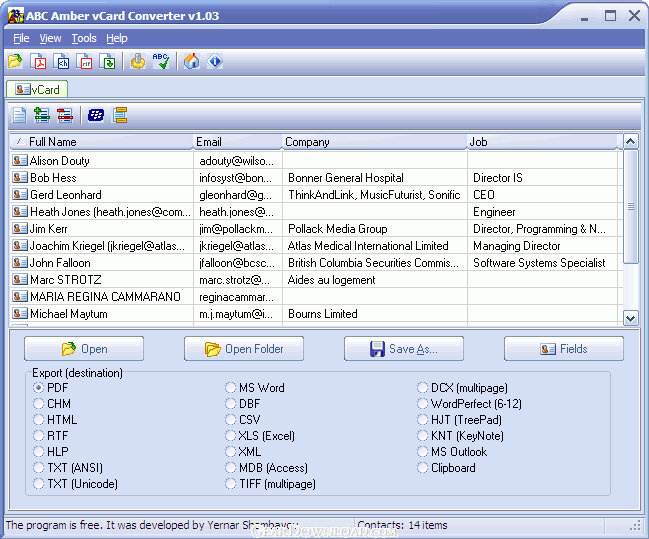The width and height of the screenshot is (649, 539).
Task: Click the orange-framed columns layout icon
Action: [x=120, y=115]
